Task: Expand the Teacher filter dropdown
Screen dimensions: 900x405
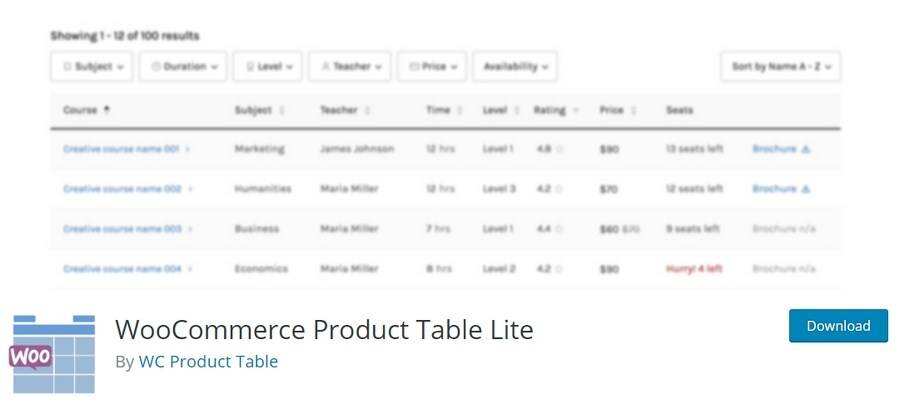Action: tap(350, 67)
